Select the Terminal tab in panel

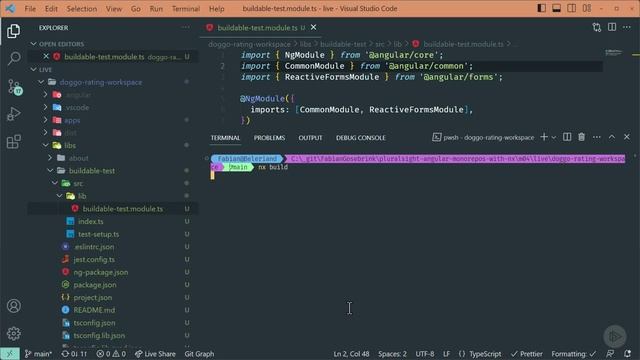tap(225, 138)
